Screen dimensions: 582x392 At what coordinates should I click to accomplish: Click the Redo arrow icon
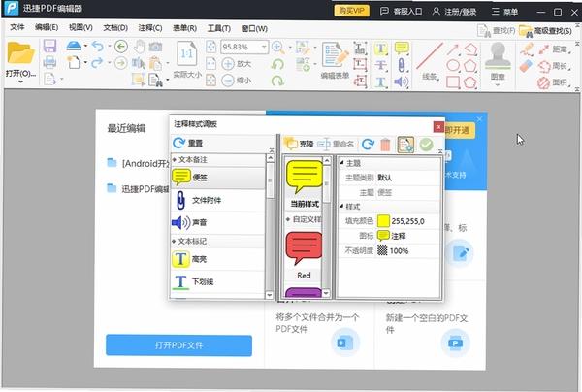(x=97, y=63)
